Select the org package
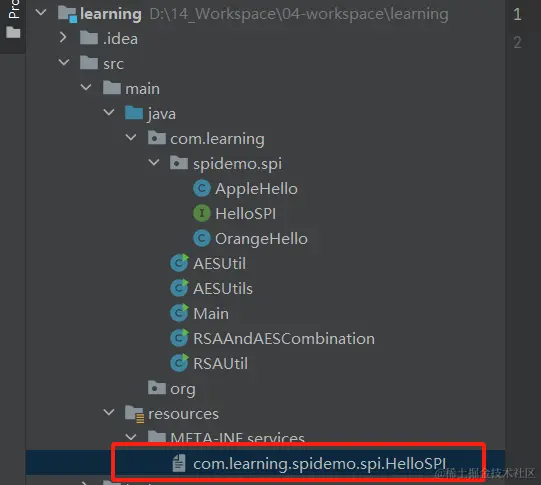 click(183, 389)
